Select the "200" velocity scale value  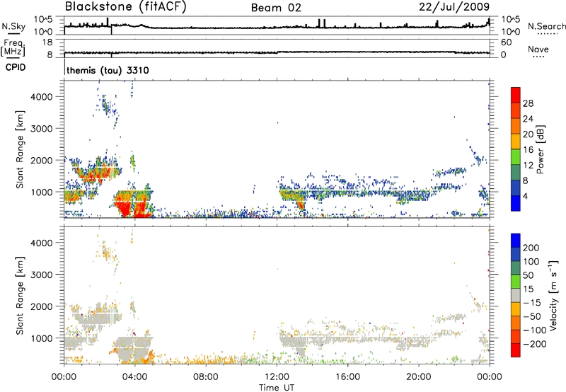[531, 248]
